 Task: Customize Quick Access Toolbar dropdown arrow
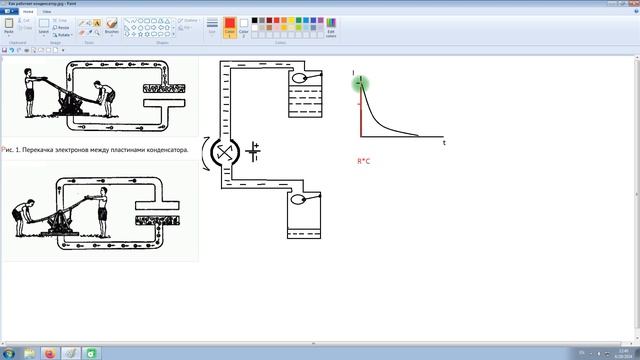63,50
